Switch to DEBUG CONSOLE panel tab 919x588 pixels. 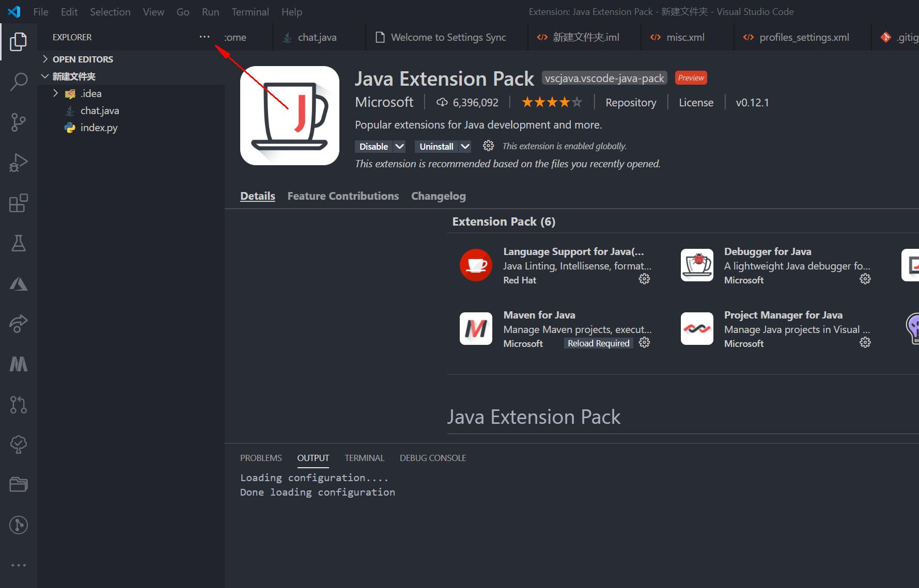pyautogui.click(x=433, y=458)
